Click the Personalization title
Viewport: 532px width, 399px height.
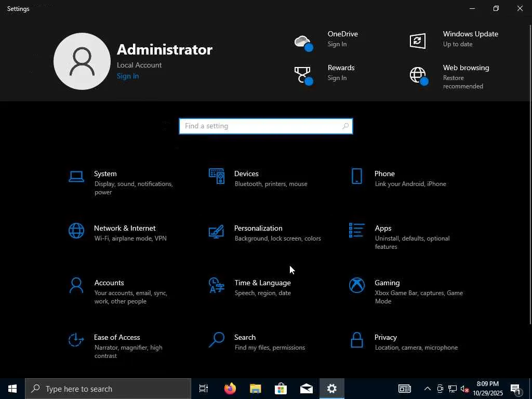pos(258,228)
